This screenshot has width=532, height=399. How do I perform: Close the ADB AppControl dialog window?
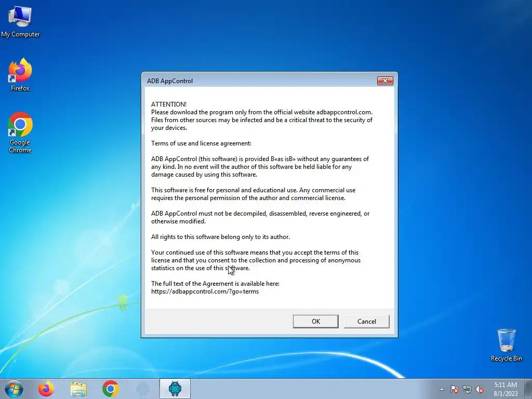pos(385,81)
